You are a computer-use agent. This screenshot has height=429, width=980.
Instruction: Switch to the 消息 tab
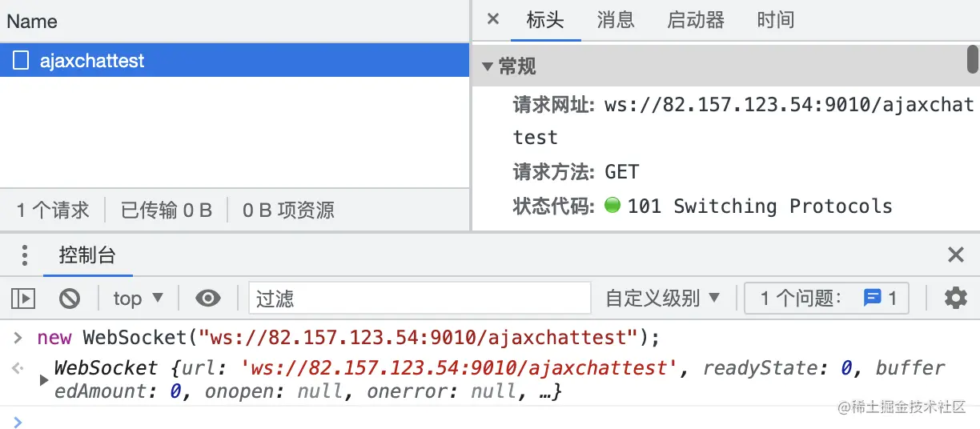tap(615, 20)
